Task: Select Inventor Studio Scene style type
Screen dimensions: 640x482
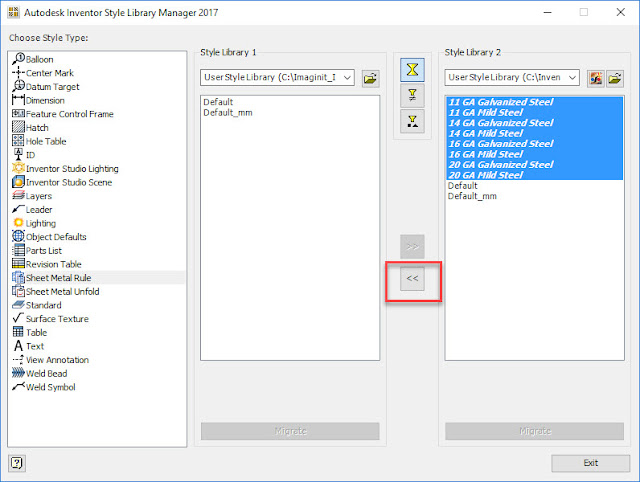Action: tap(62, 182)
